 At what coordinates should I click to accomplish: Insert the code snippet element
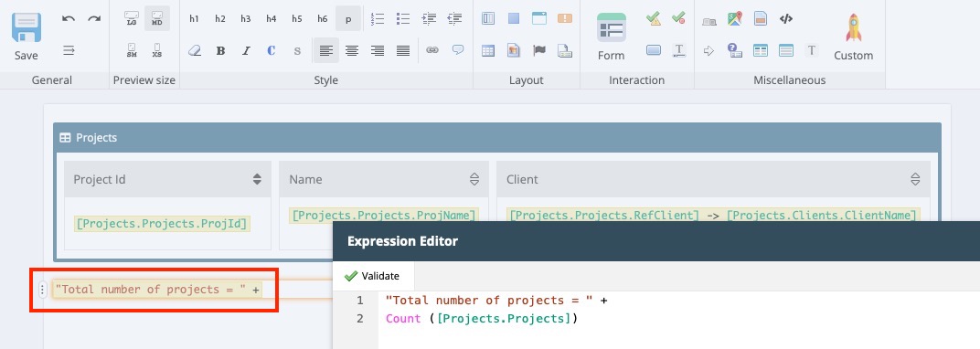coord(786,19)
